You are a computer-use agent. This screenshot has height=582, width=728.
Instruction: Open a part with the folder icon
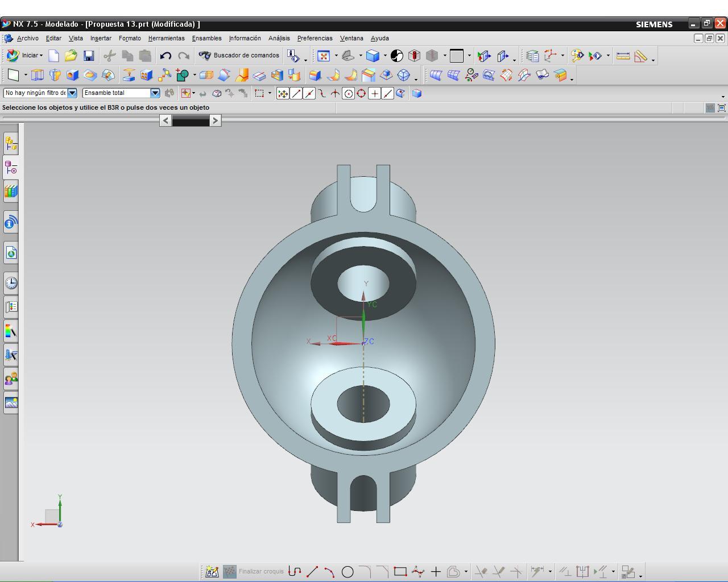(71, 56)
